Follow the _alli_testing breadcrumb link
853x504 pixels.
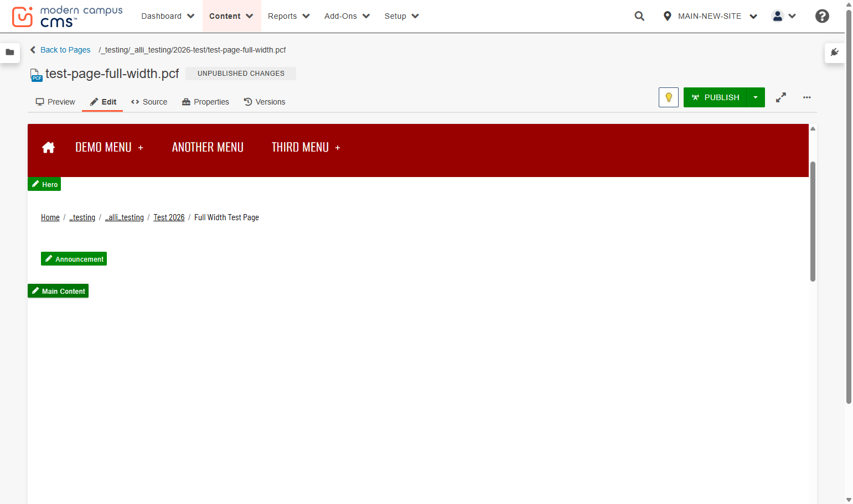(x=125, y=217)
